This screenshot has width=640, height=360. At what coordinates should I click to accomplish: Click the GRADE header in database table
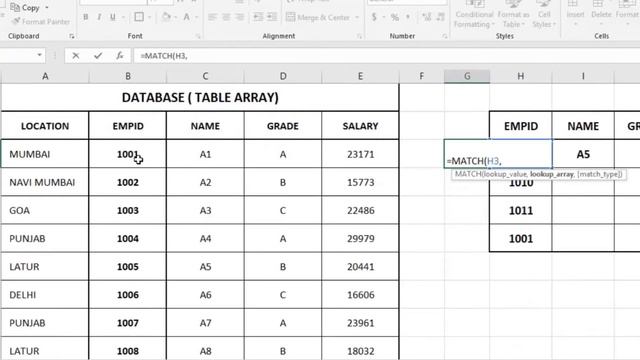point(283,126)
